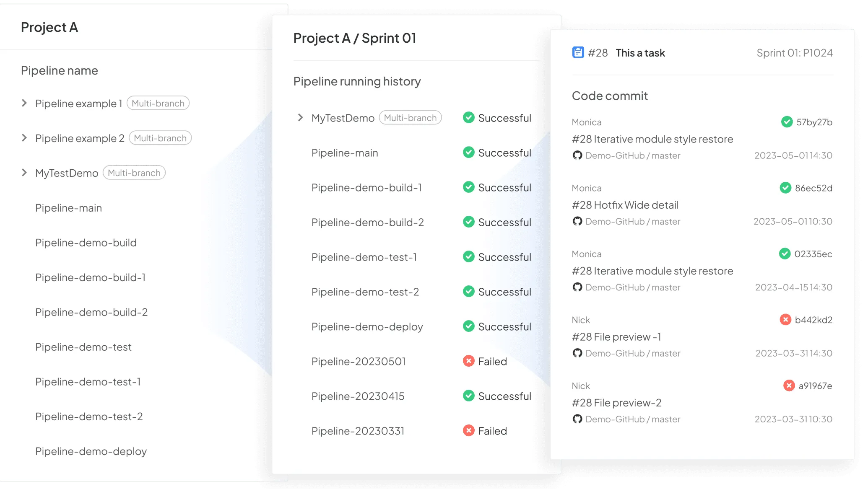This screenshot has width=868, height=489.
Task: Expand the Pipeline example 2 tree node
Action: pos(24,138)
